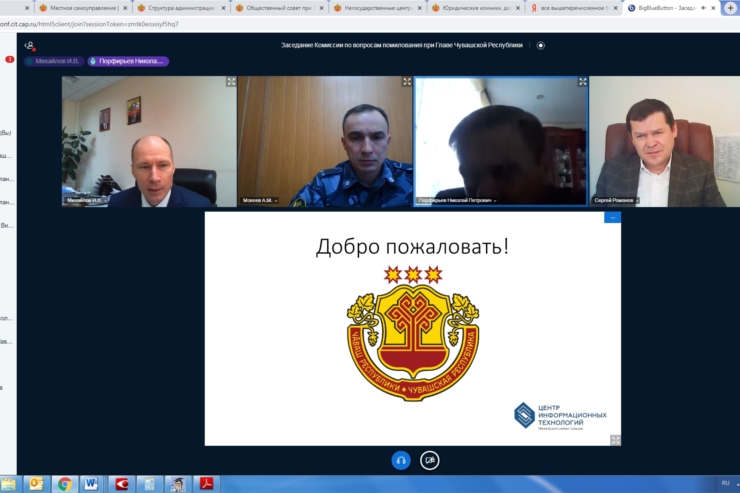740x493 pixels.
Task: Click the browser address bar URL
Action: [89, 24]
